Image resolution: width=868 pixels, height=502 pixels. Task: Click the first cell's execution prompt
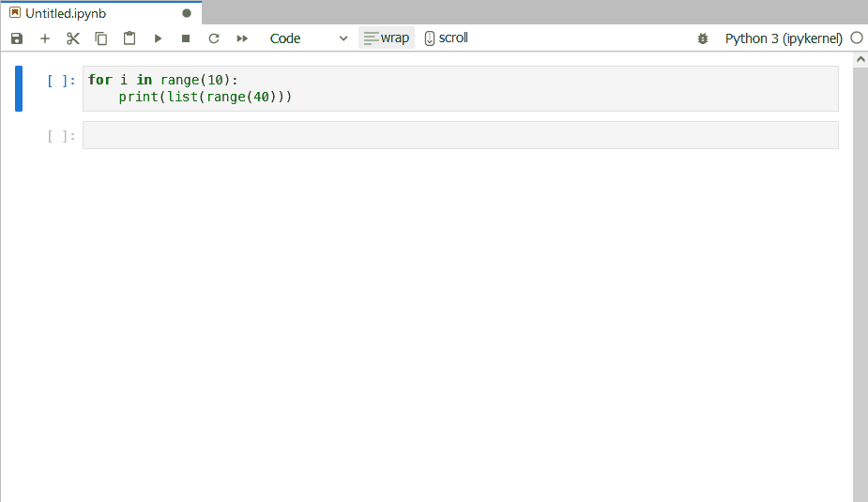tap(61, 81)
